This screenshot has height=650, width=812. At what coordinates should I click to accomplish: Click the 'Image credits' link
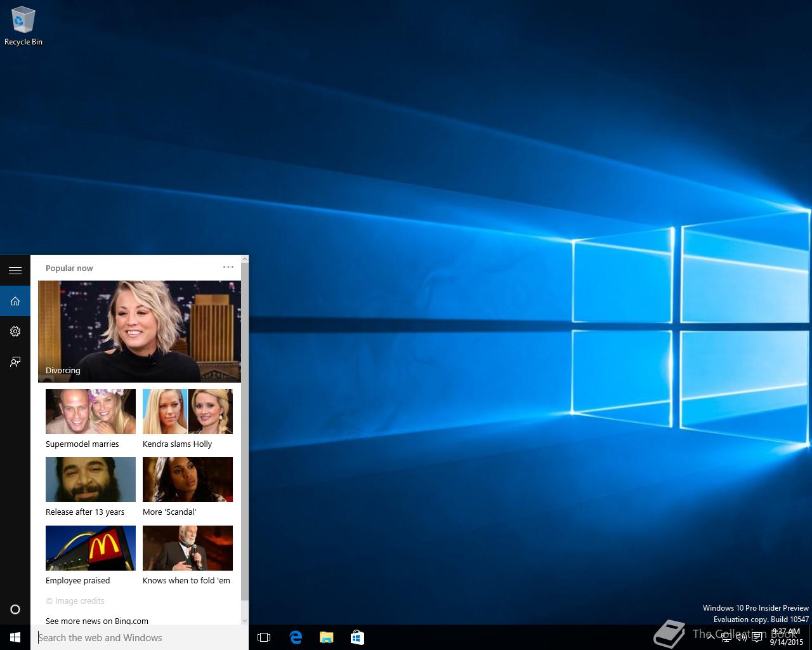(75, 601)
